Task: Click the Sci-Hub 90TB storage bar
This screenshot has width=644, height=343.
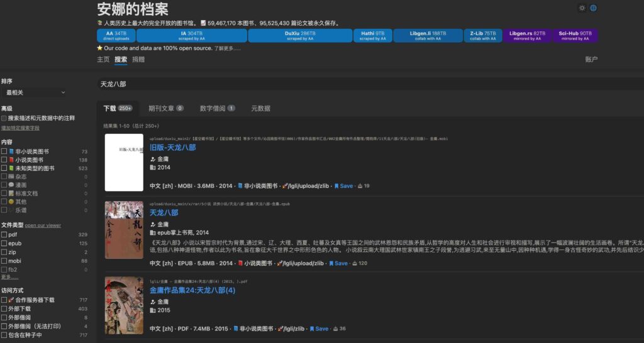Action: pyautogui.click(x=575, y=35)
